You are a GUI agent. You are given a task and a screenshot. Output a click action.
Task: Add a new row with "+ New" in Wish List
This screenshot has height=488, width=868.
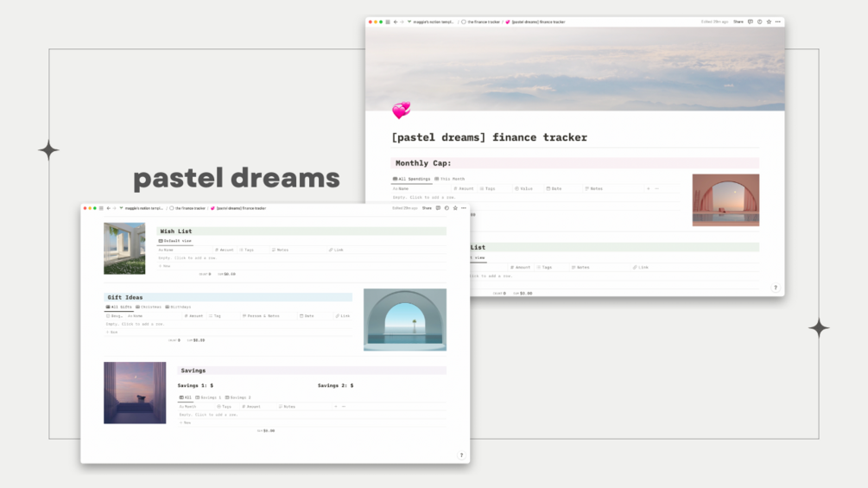[x=164, y=266]
